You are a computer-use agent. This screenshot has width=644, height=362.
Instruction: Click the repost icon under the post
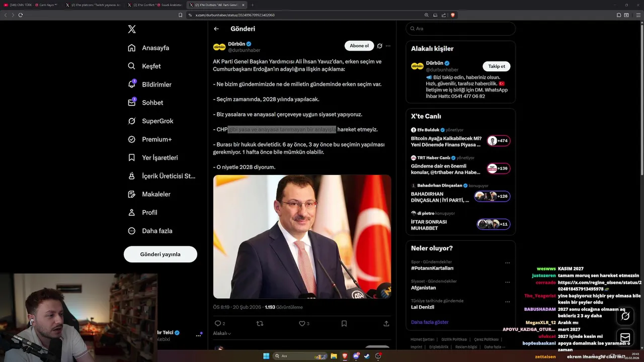[260, 323]
